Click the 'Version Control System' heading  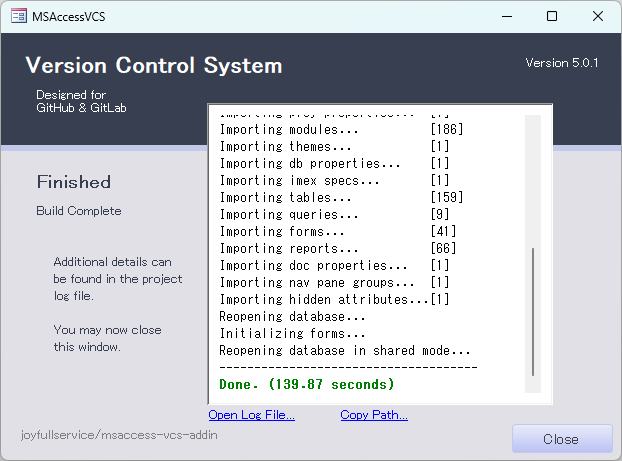tap(154, 65)
